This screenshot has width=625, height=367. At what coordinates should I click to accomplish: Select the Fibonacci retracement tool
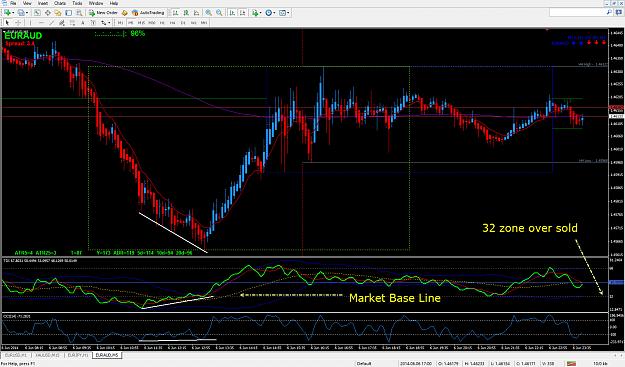point(72,23)
